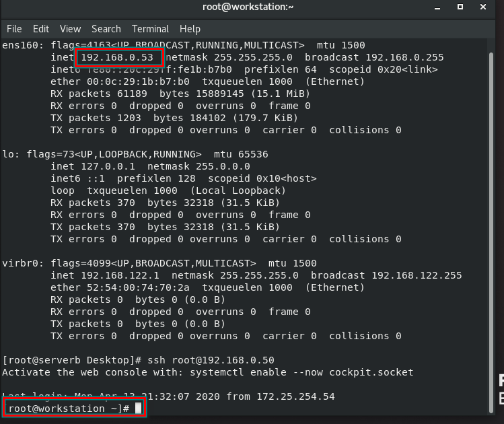Click the [root@serverb Desktop]# prompt

(x=72, y=360)
